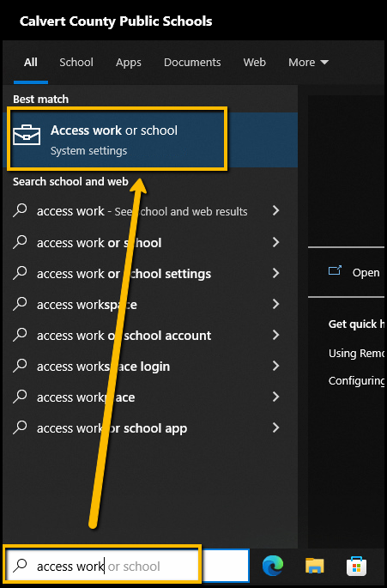This screenshot has width=387, height=588.
Task: Expand the chevron next to 'access workspace'
Action: pyautogui.click(x=276, y=304)
